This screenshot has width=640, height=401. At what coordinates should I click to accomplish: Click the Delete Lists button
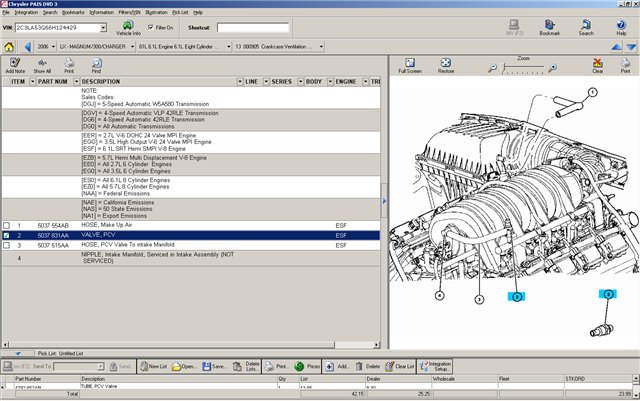pos(246,366)
